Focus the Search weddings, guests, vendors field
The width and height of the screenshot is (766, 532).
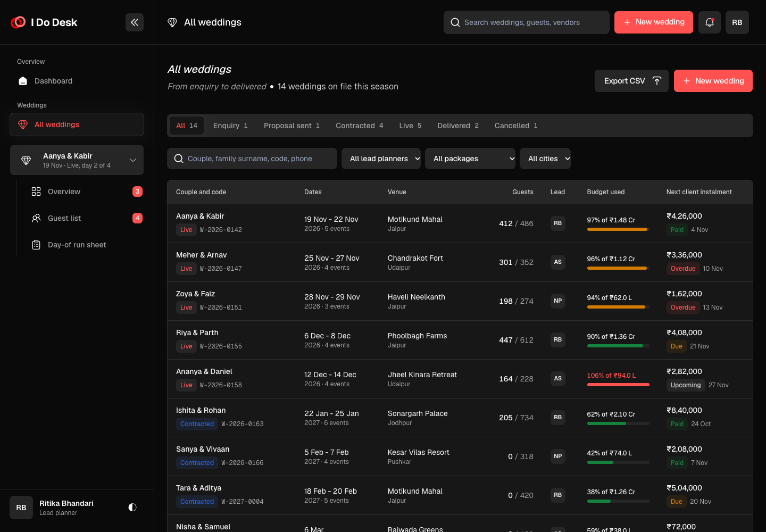click(527, 22)
